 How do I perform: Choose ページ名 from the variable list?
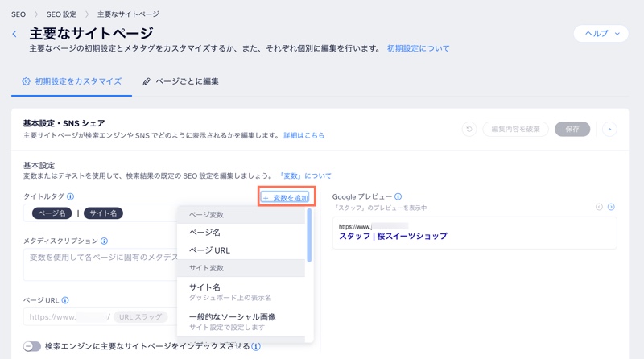(x=241, y=233)
